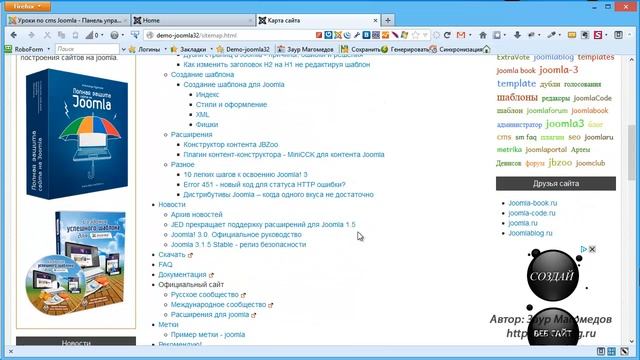Click the joomla-3 tag in tag cloud
This screenshot has width=640, height=360.
click(x=558, y=70)
